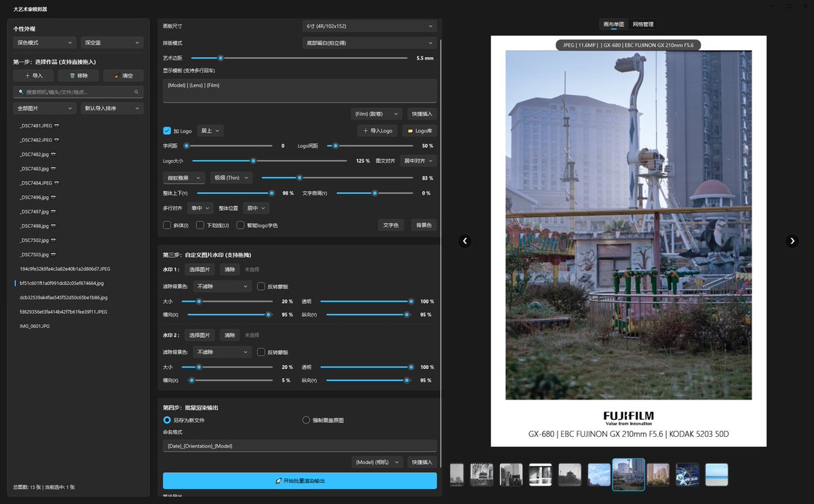Click the plus 导入Logo button

tap(377, 131)
